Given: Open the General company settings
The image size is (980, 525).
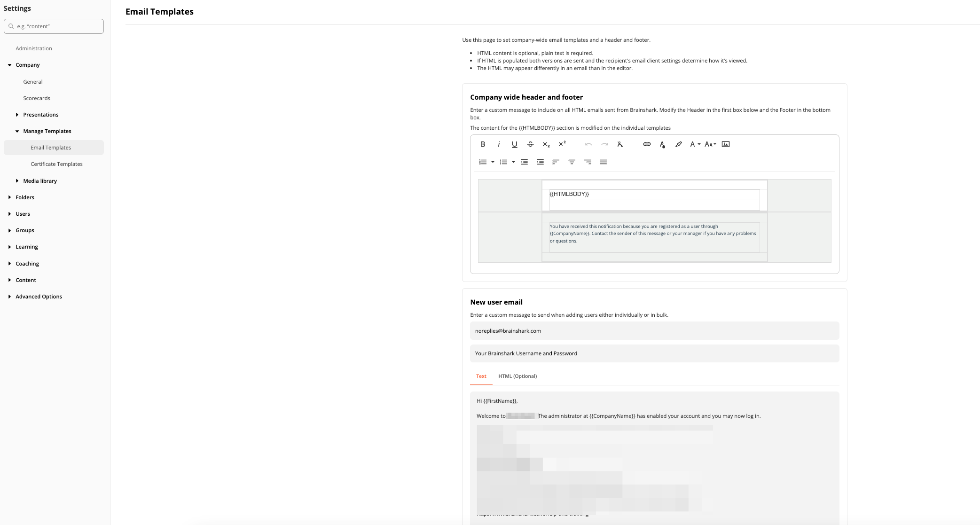Looking at the screenshot, I should [x=33, y=82].
